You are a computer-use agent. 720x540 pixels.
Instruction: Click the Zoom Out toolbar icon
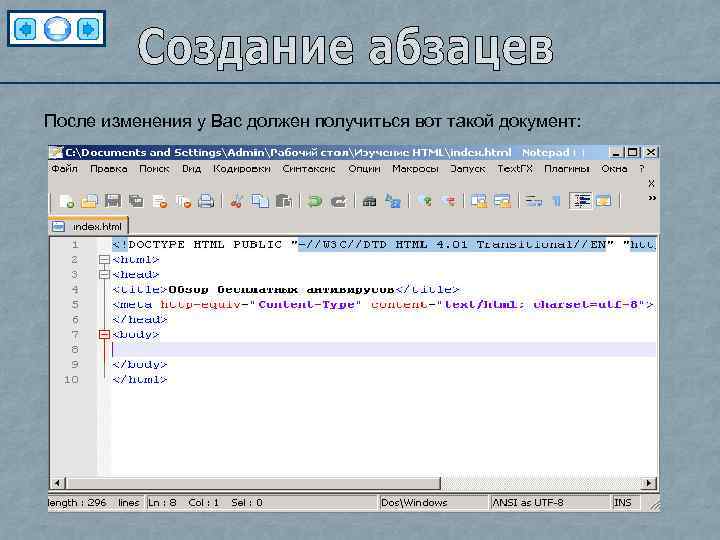(448, 201)
